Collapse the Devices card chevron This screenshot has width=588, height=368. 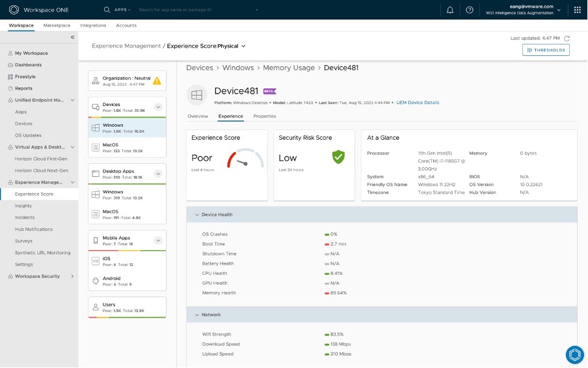point(157,107)
